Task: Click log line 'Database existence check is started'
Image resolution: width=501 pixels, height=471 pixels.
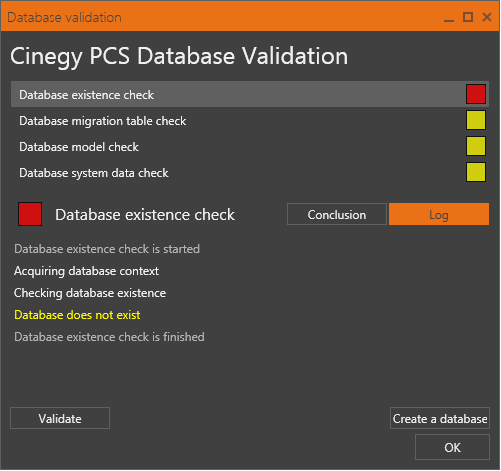Action: point(107,249)
